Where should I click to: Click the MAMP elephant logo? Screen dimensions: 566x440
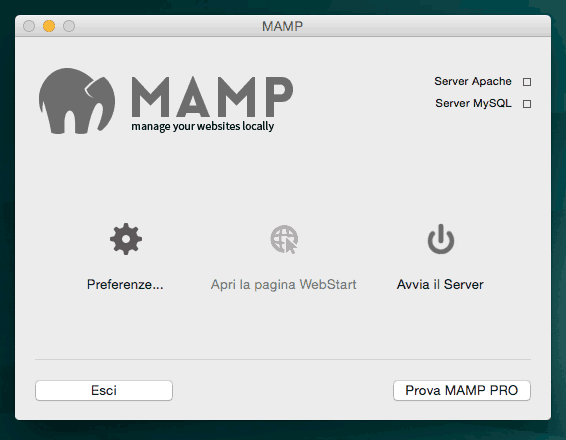point(77,101)
